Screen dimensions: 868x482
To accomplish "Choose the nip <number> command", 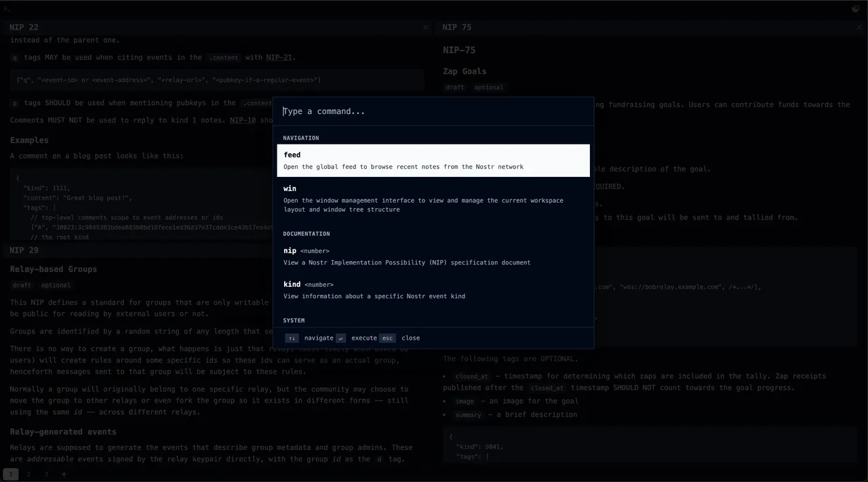I will click(x=433, y=256).
